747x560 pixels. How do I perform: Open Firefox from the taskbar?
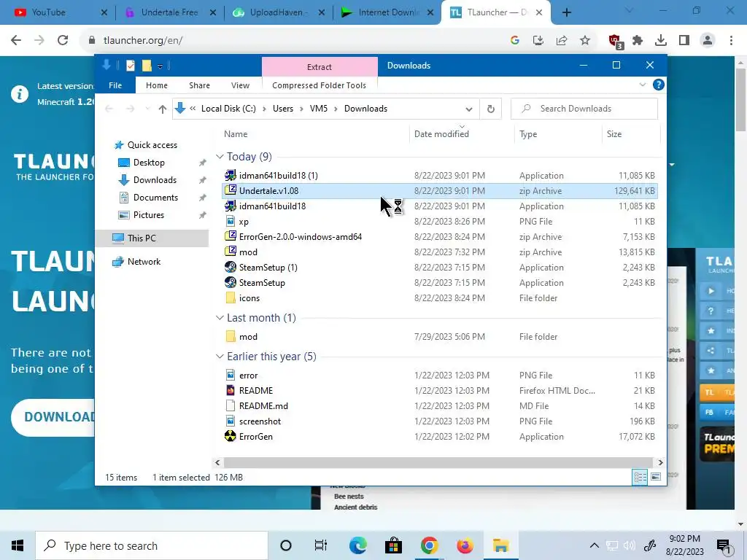pyautogui.click(x=465, y=545)
